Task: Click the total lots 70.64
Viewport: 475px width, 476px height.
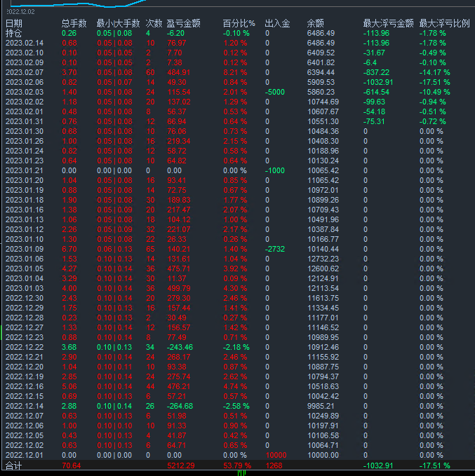Action: coord(72,466)
